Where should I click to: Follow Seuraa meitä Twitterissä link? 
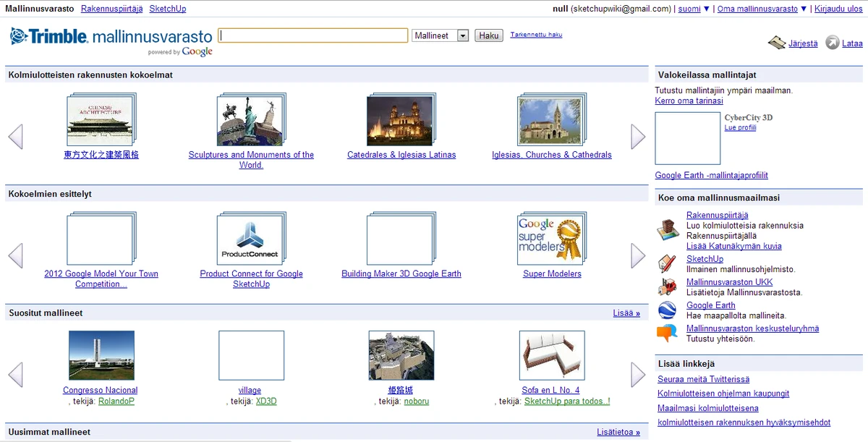pos(702,379)
